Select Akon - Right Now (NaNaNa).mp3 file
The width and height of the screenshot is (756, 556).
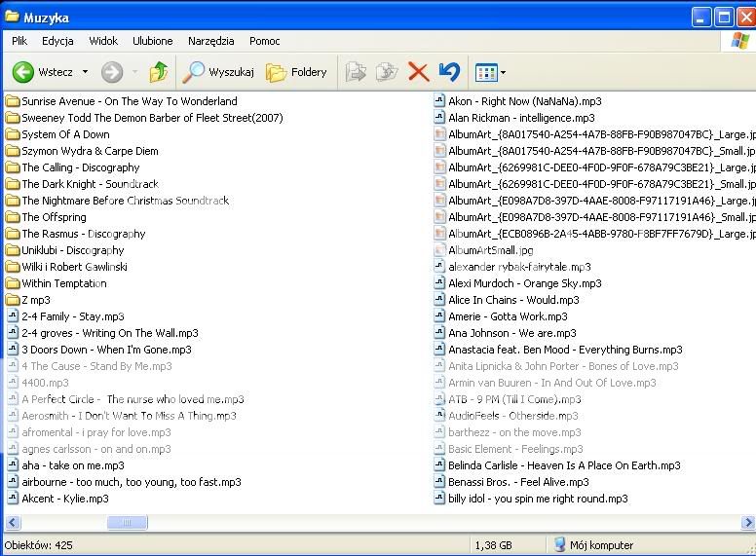point(524,101)
